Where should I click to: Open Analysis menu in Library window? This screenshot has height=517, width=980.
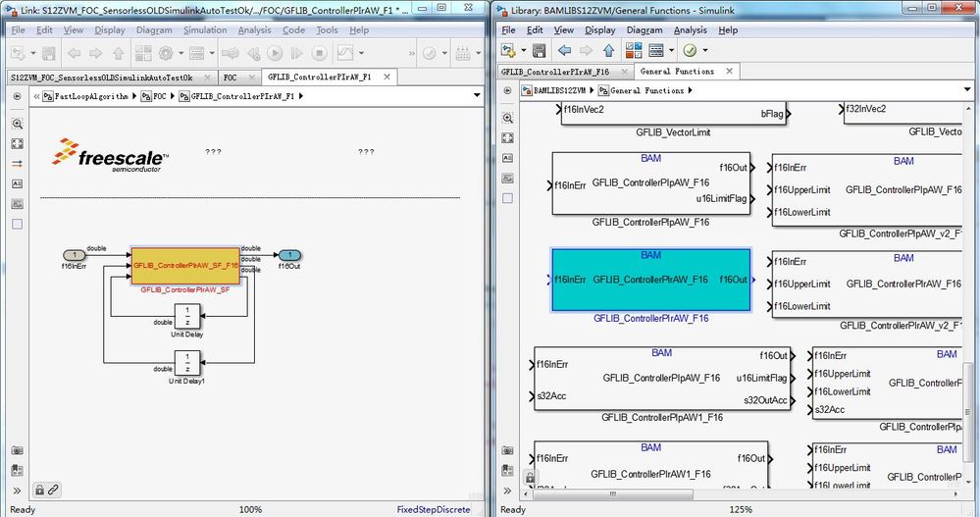pyautogui.click(x=690, y=30)
